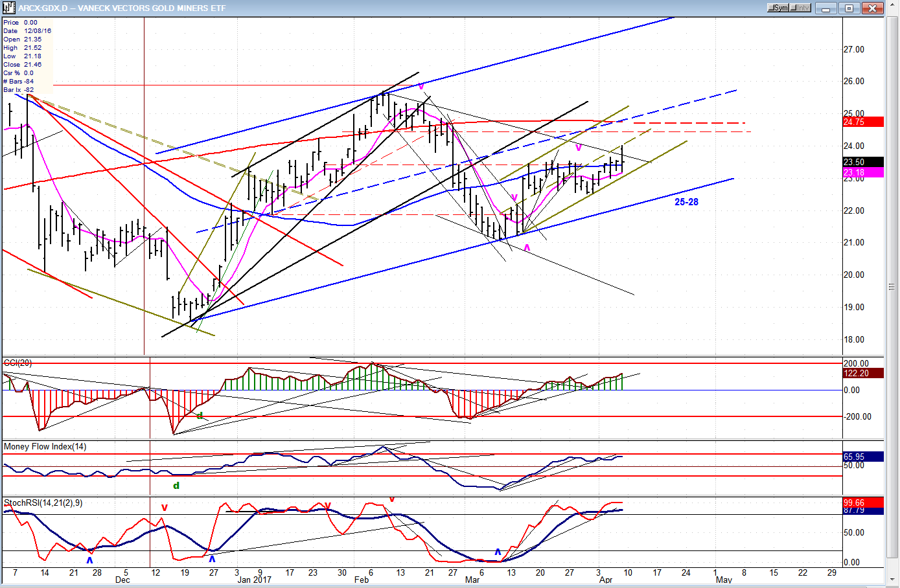The image size is (900, 588).
Task: Click the red 24.75 price label
Action: pyautogui.click(x=862, y=122)
